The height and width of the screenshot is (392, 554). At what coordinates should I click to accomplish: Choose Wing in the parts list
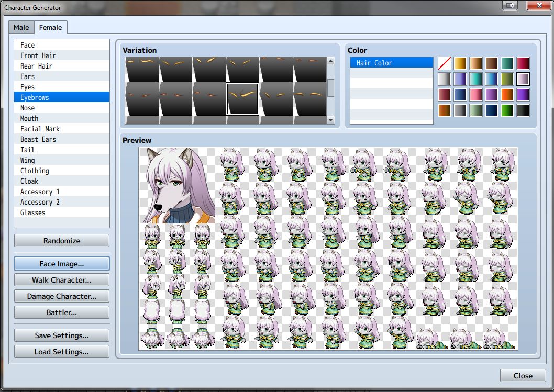coord(62,160)
